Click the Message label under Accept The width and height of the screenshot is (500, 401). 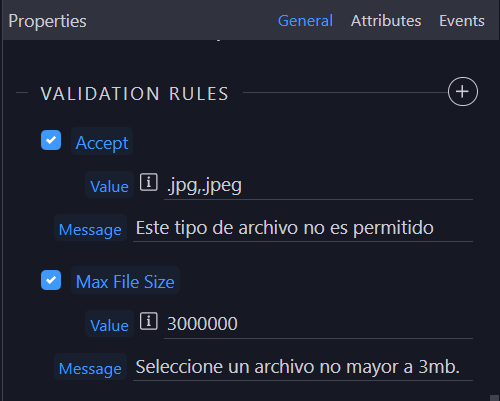point(90,228)
